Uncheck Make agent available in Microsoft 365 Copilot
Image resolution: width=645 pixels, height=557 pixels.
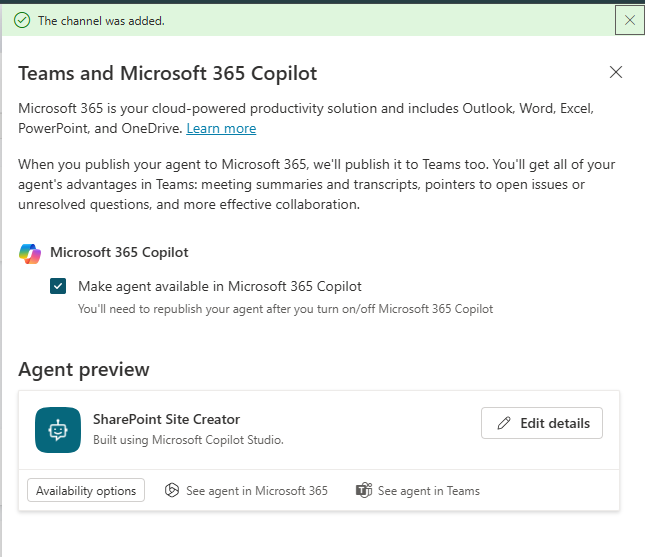pyautogui.click(x=58, y=286)
